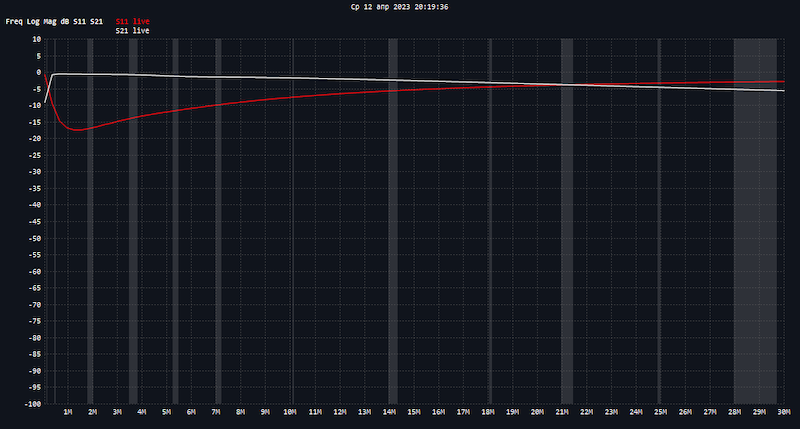Click the Freq Log Mag dB title
Viewport: 800px width, 429px height.
pyautogui.click(x=54, y=21)
